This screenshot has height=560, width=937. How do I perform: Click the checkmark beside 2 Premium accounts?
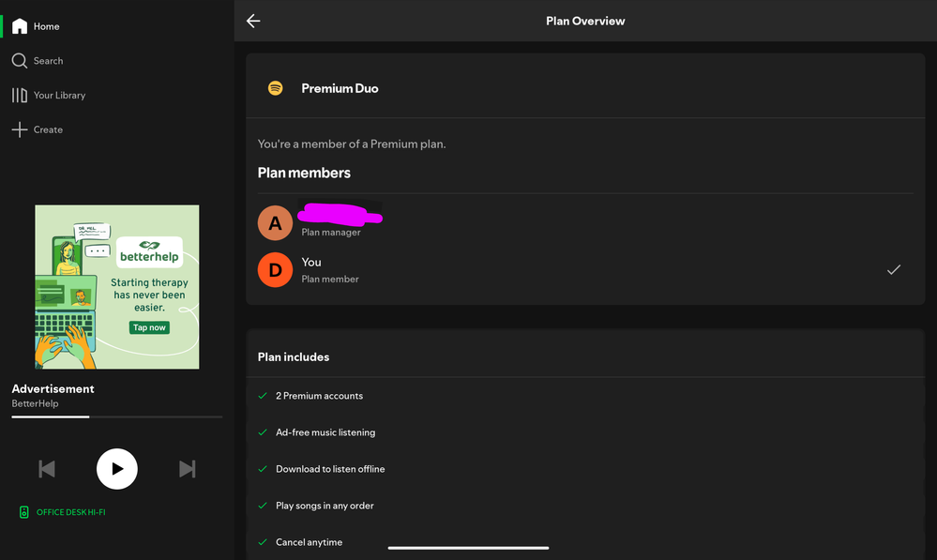pyautogui.click(x=263, y=396)
